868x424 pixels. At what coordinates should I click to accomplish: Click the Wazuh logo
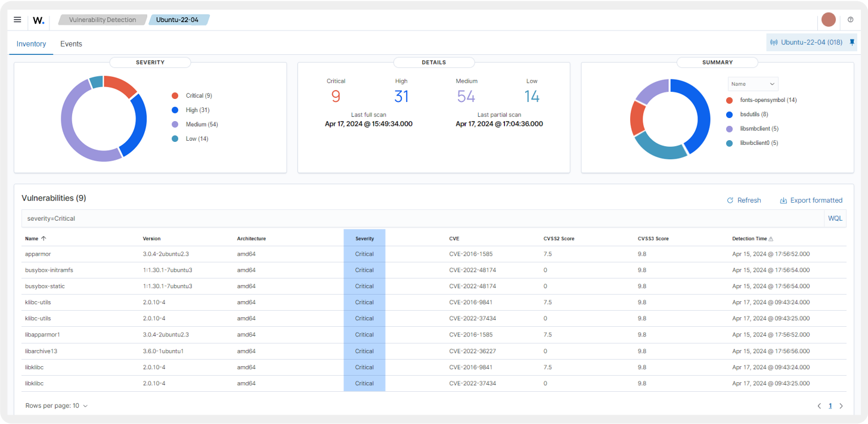click(38, 20)
